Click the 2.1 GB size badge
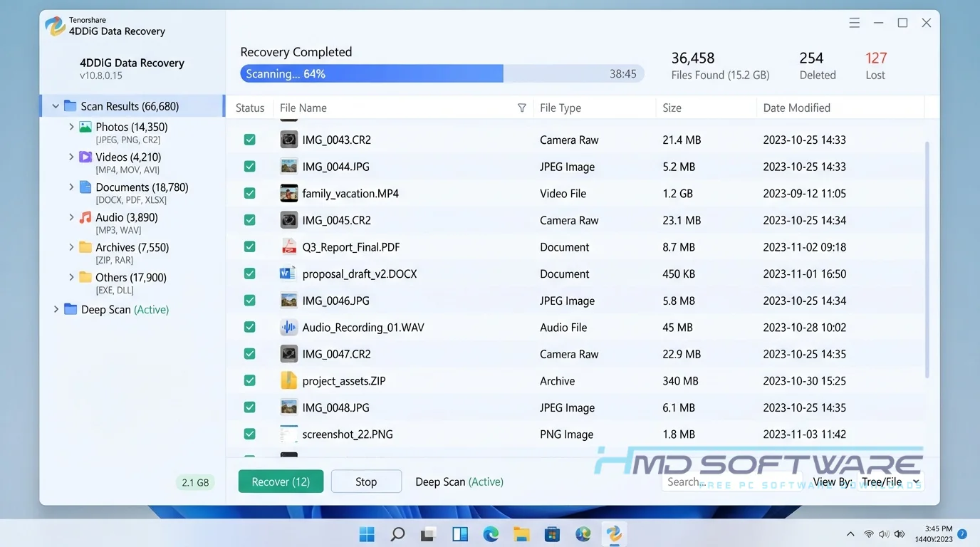The height and width of the screenshot is (547, 980). tap(195, 482)
